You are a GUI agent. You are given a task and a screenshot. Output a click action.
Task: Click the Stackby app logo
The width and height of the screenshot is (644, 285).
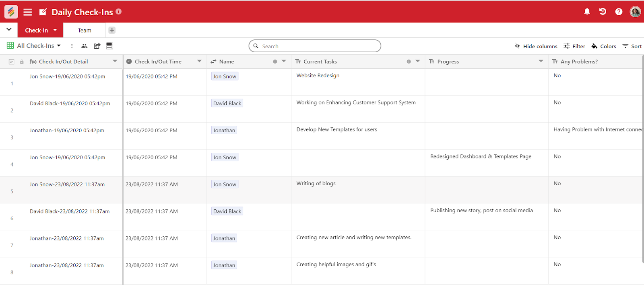click(x=11, y=12)
